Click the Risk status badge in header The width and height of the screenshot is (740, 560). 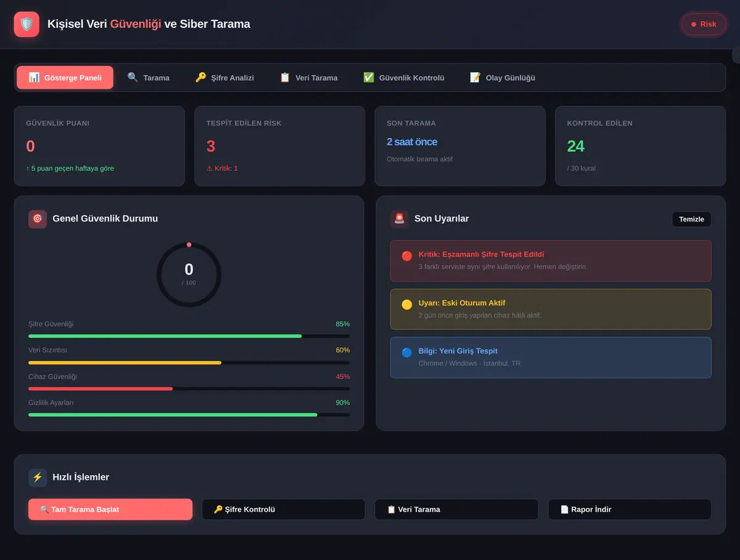[x=704, y=24]
